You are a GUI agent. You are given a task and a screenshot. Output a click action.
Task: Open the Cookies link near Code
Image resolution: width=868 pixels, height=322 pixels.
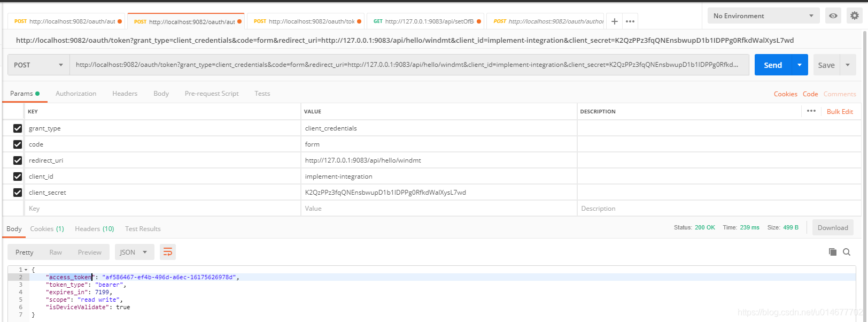(785, 94)
